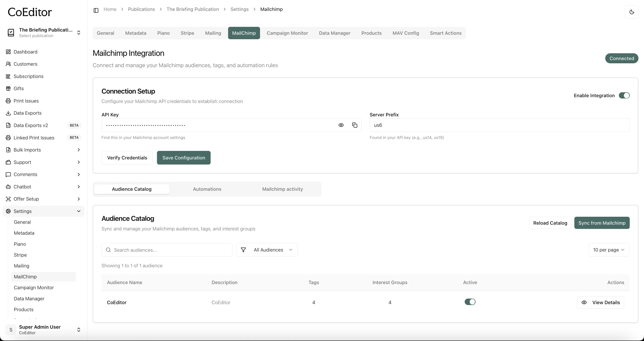Focus the Search audiences field
The height and width of the screenshot is (341, 644).
coord(167,250)
